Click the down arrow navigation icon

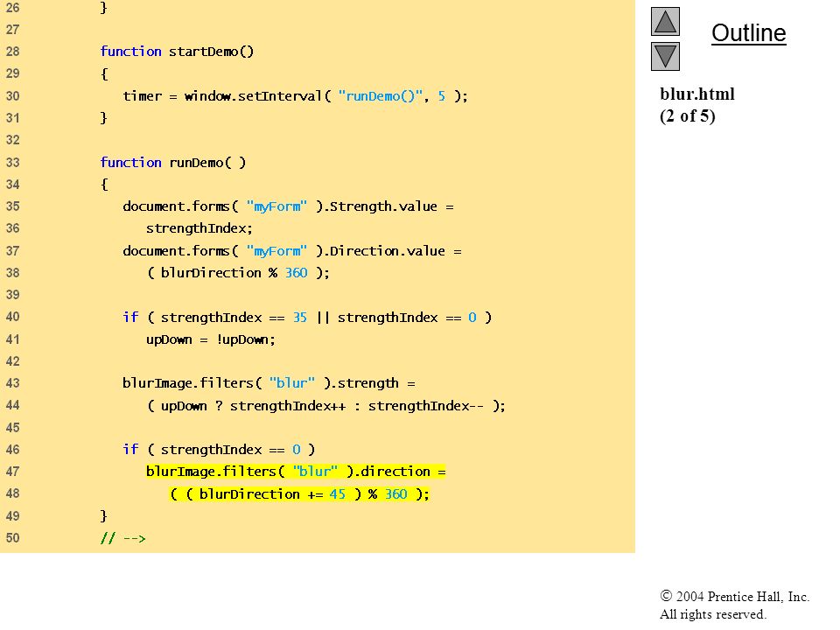tap(665, 56)
